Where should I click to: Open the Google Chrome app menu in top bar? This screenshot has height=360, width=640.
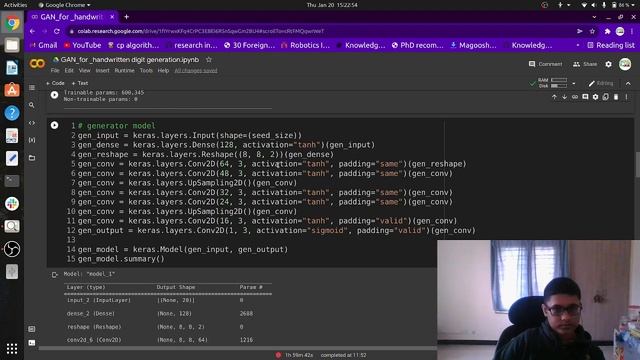coord(64,5)
